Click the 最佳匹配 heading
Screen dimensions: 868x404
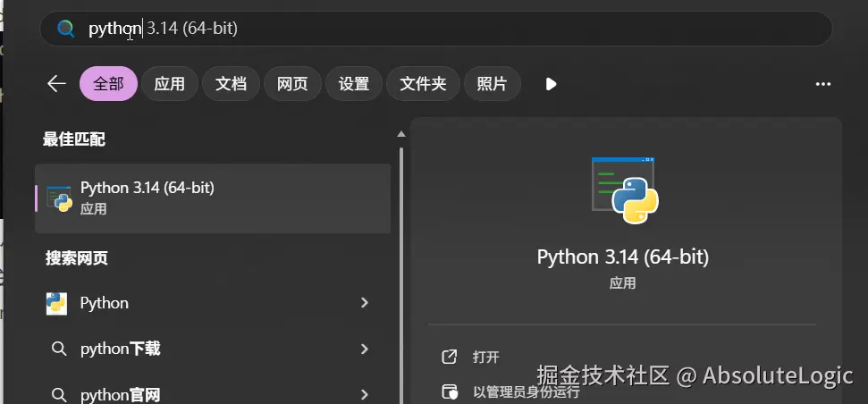[x=74, y=139]
